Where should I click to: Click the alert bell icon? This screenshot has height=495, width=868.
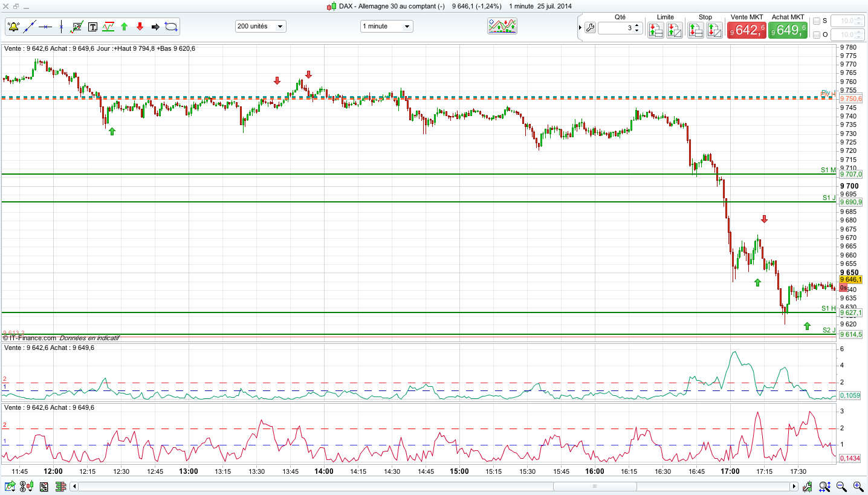[x=13, y=27]
